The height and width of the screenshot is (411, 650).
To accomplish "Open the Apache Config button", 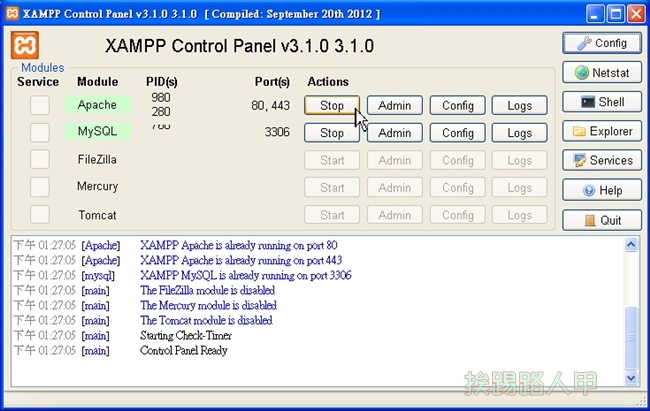I will (458, 105).
